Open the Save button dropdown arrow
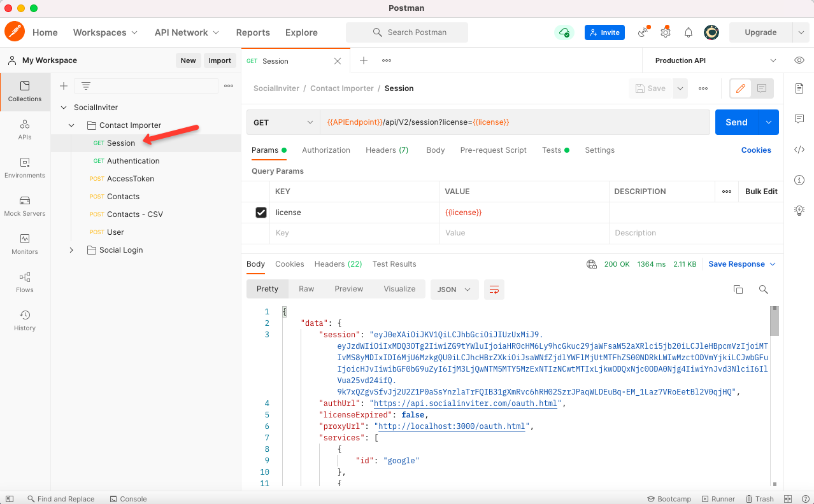The image size is (814, 504). pyautogui.click(x=681, y=88)
